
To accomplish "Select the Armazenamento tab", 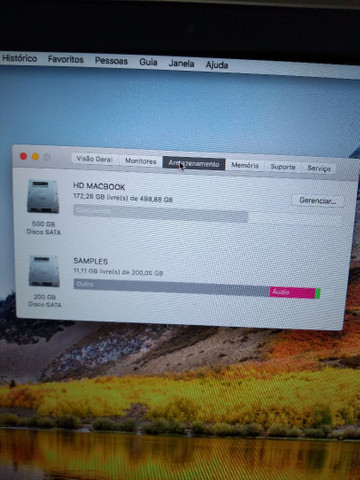I will pos(194,163).
